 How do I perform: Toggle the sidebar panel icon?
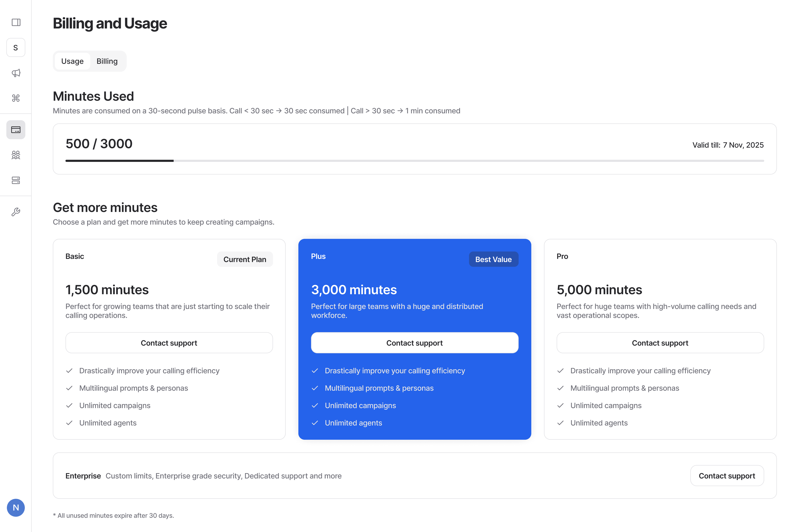16,22
